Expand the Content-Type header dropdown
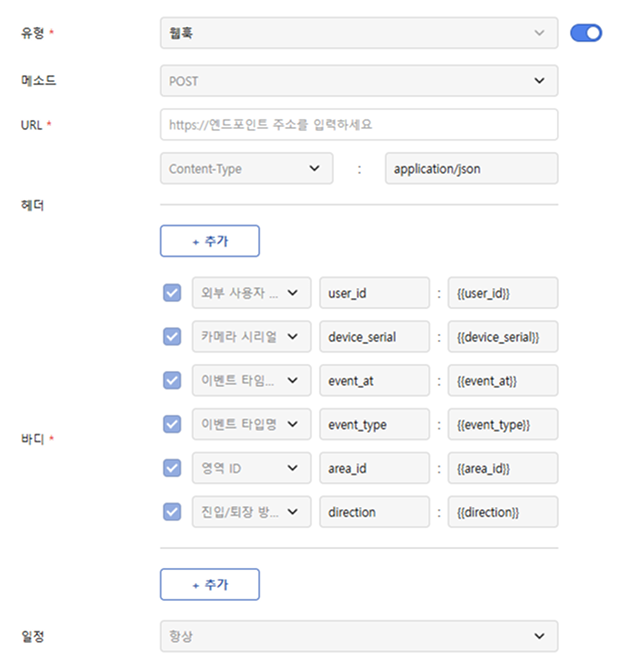This screenshot has height=672, width=620. (x=246, y=169)
